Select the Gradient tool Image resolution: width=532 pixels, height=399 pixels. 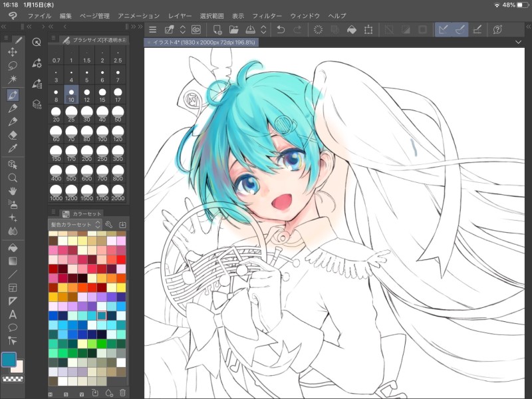click(x=13, y=261)
